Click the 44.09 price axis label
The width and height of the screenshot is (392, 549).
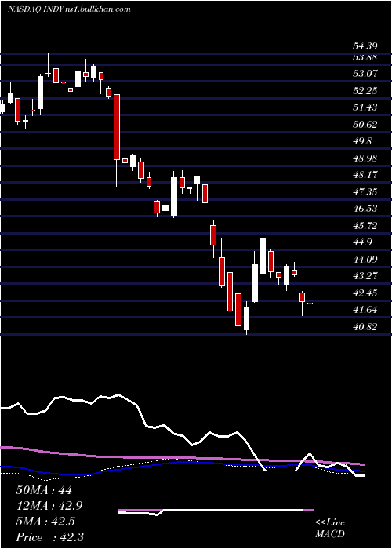[x=365, y=259]
